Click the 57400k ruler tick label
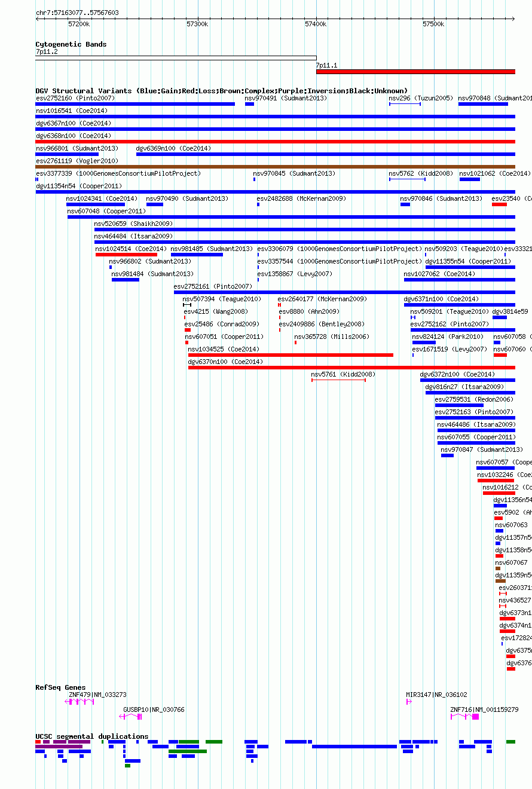The image size is (532, 789). pos(316,24)
